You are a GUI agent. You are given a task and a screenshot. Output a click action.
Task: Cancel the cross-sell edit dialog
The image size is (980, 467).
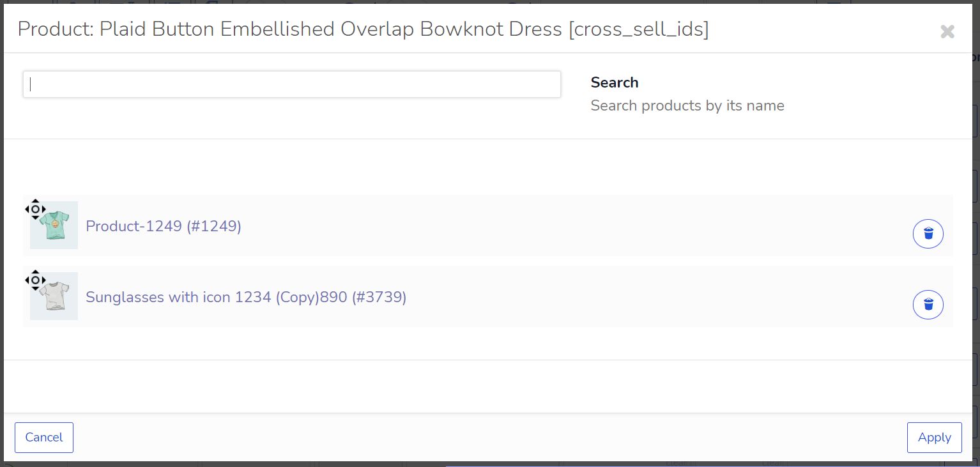pyautogui.click(x=44, y=438)
